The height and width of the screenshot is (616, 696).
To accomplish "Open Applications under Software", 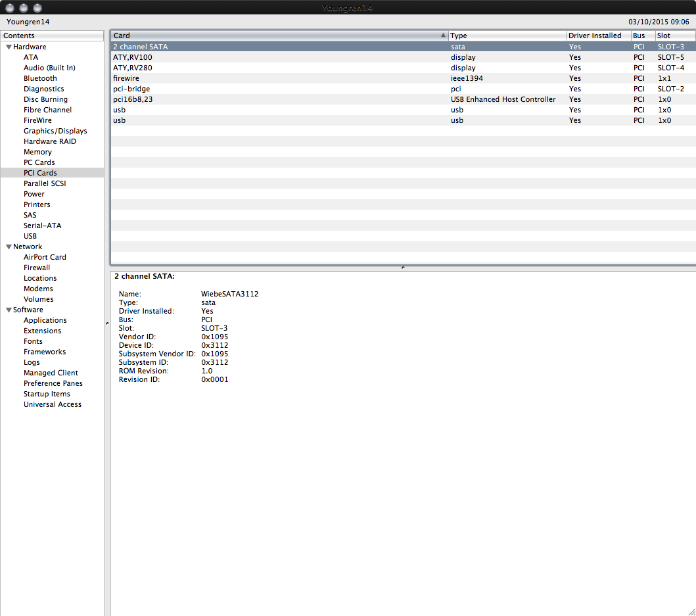I will [45, 321].
